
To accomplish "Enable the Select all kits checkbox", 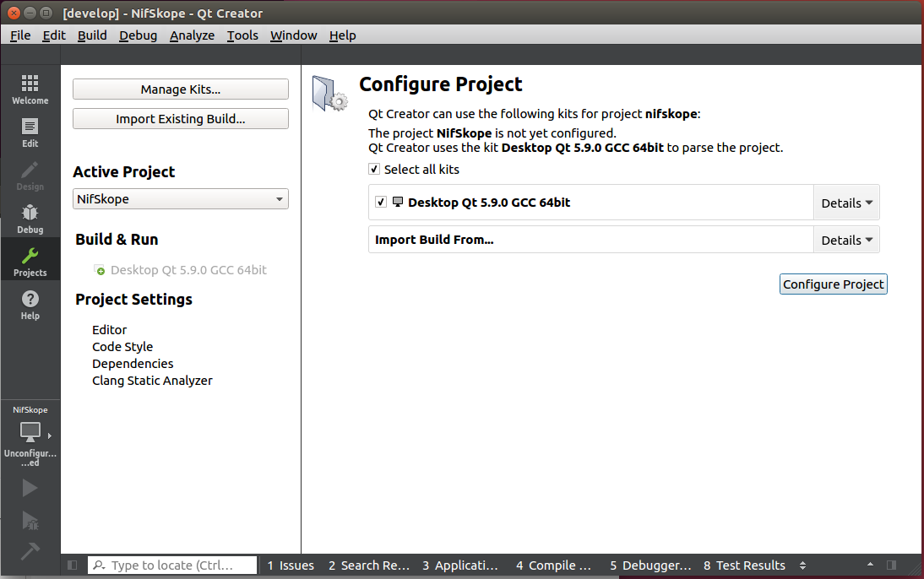I will tap(373, 169).
